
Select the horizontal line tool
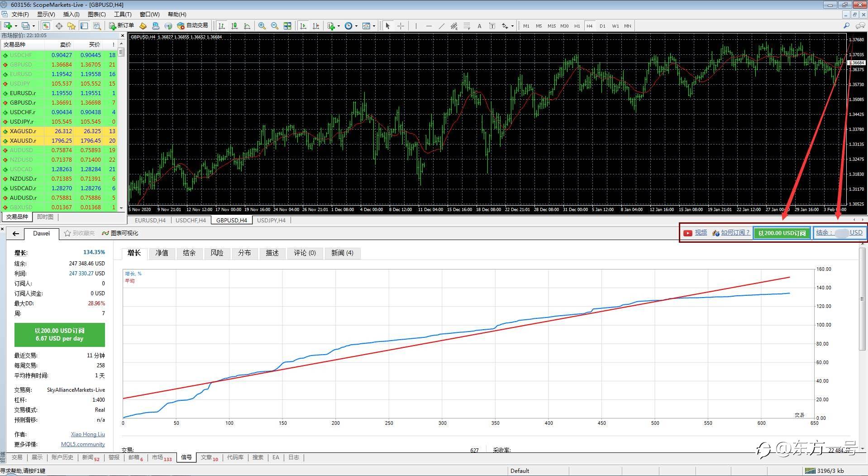[x=429, y=26]
